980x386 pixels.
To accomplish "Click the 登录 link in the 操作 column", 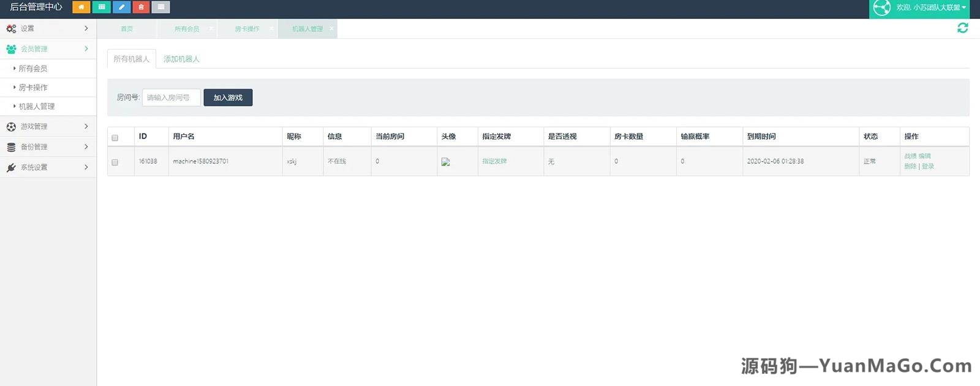I will coord(928,166).
